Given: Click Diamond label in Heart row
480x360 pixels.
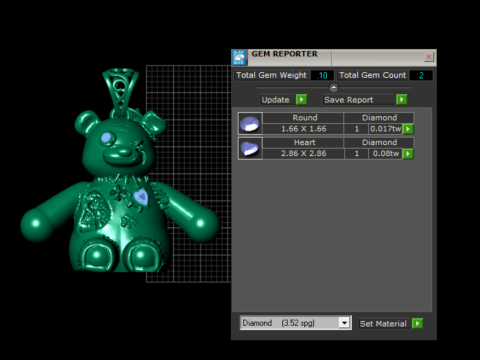Looking at the screenshot, I should click(x=379, y=142).
